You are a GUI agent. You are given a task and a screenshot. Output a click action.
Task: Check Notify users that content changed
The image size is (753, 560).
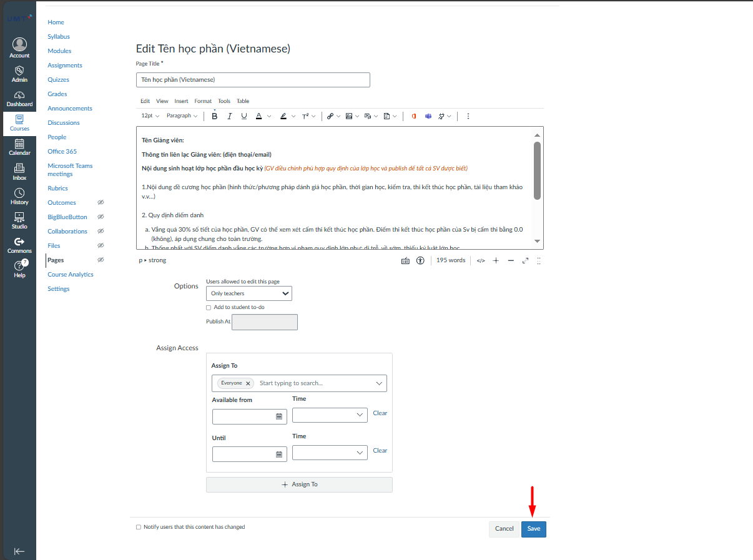(x=139, y=527)
